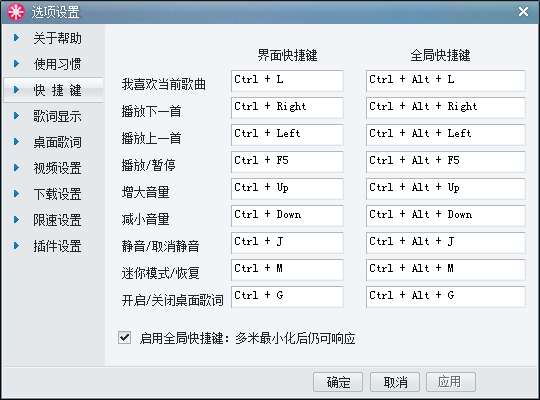540x400 pixels.
Task: Edit interface hotkey field Ctrl + L
Action: coord(287,81)
